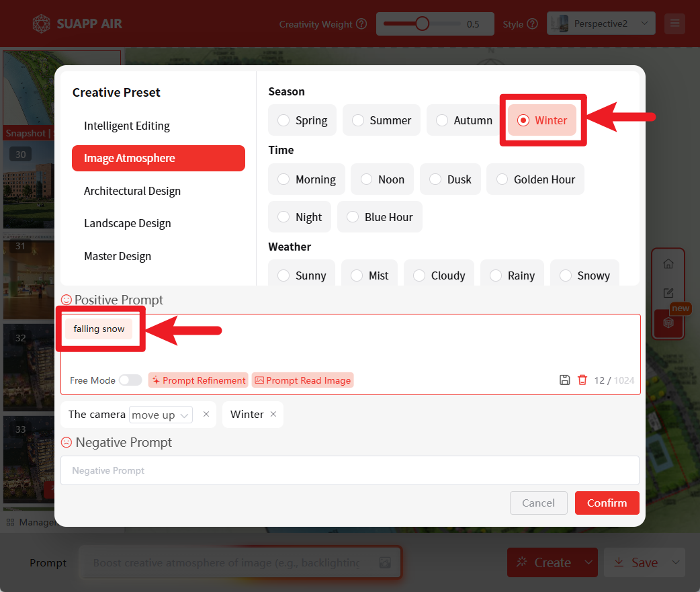Image resolution: width=700 pixels, height=592 pixels.
Task: Open the hamburger menu in the header
Action: [x=674, y=24]
